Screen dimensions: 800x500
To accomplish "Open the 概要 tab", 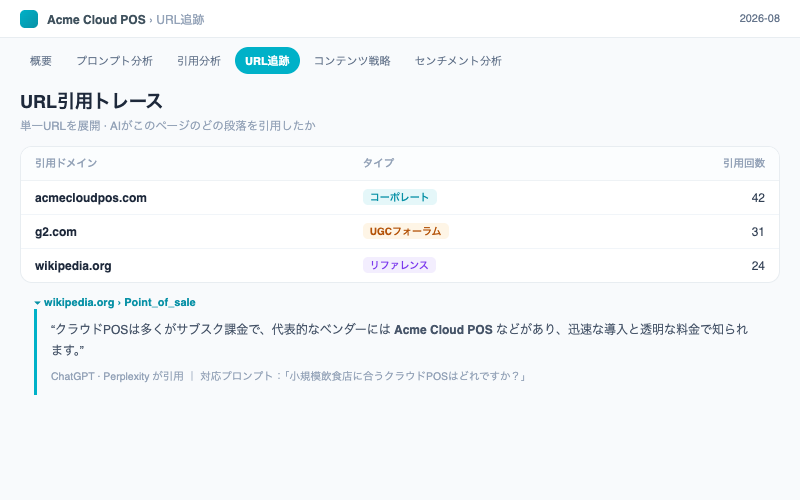I will point(41,61).
